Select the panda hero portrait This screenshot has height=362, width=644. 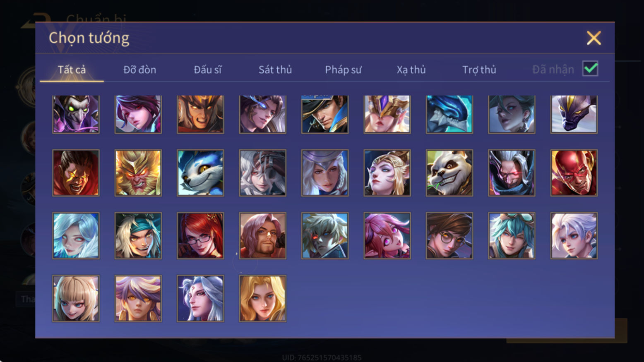(449, 173)
